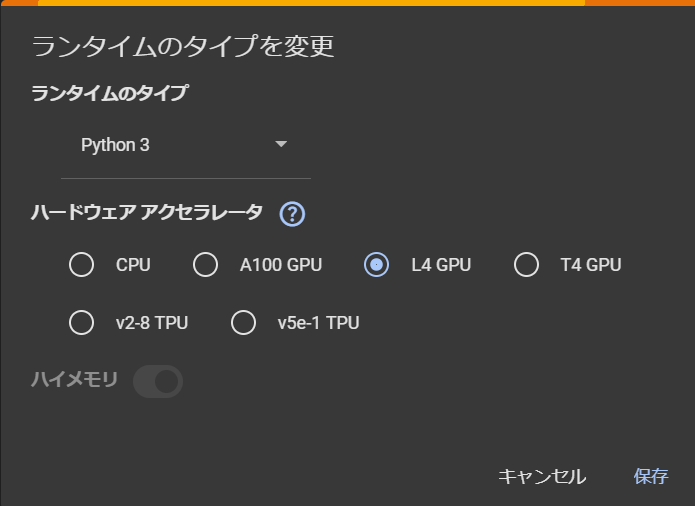
Task: Click the ハイメモリ label text
Action: click(75, 380)
